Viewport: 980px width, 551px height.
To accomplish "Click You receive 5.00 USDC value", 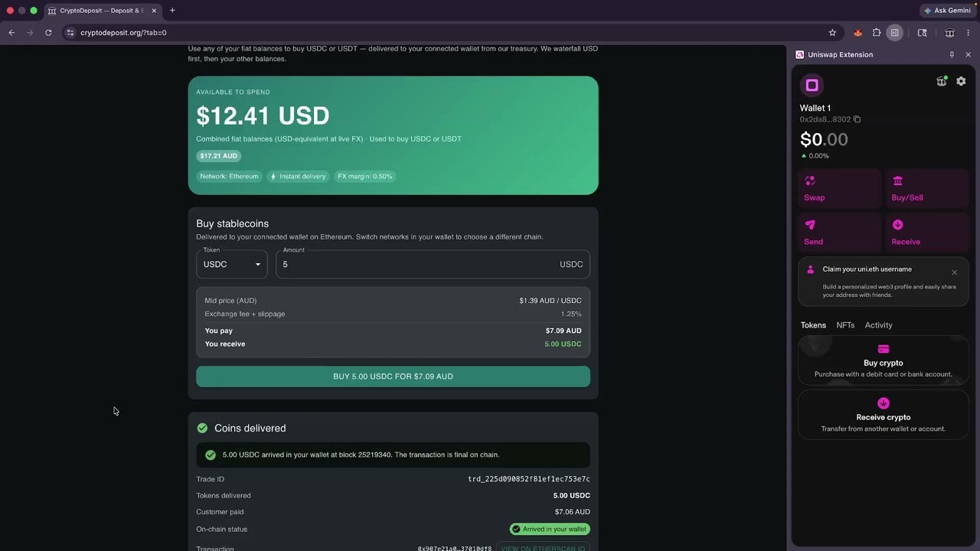I will [x=563, y=344].
